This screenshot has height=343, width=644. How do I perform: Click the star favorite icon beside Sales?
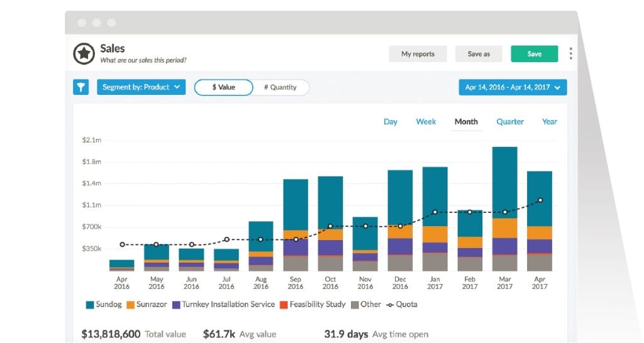tap(84, 54)
